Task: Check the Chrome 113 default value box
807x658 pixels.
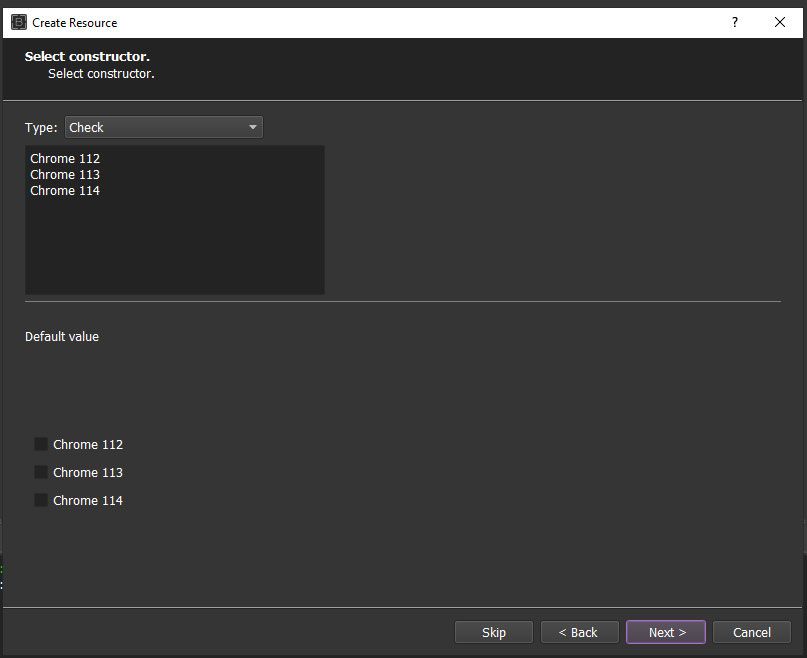Action: click(x=40, y=472)
